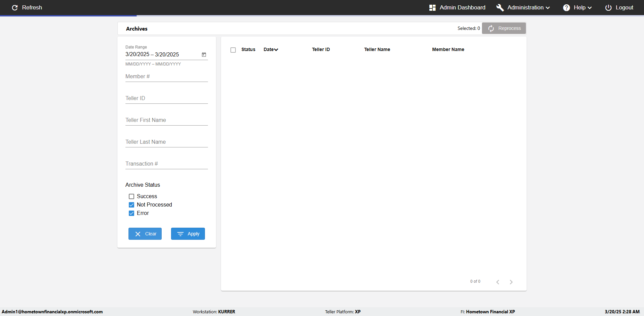Click the Refresh label in top bar
The width and height of the screenshot is (644, 316).
32,7
